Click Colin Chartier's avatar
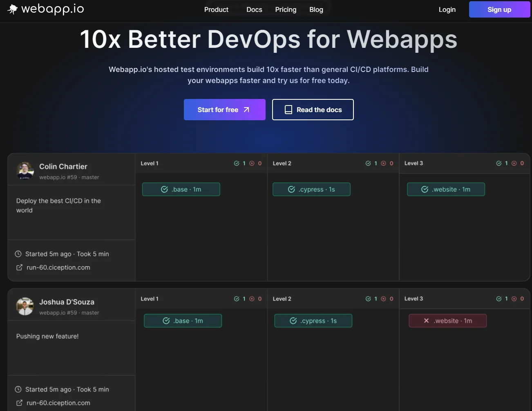The width and height of the screenshot is (532, 411). [25, 171]
